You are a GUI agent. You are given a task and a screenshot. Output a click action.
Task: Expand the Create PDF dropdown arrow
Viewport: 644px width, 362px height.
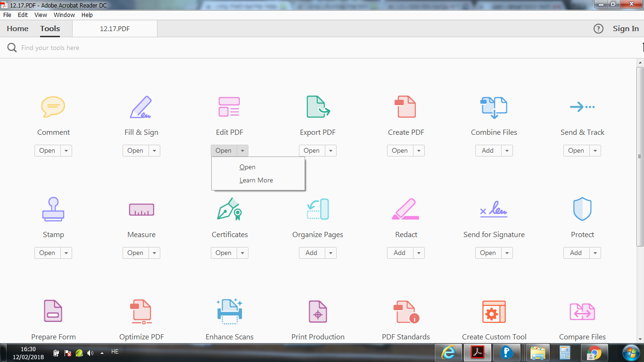point(419,151)
